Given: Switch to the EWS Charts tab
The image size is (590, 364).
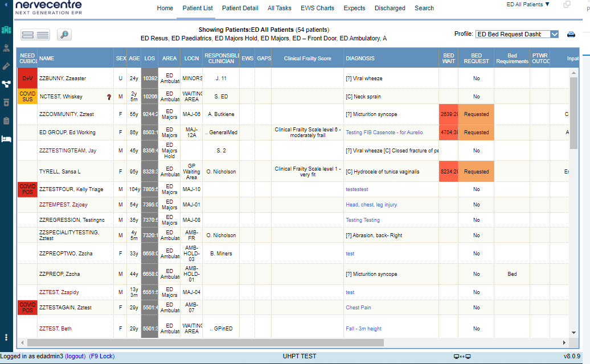Looking at the screenshot, I should [317, 9].
